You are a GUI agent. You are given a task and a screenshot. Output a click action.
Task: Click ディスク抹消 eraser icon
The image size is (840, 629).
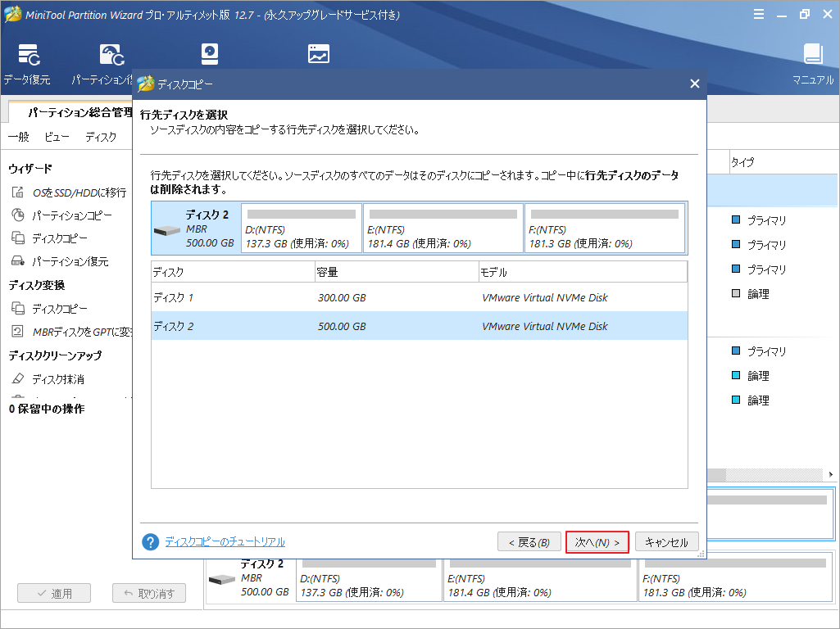click(x=18, y=378)
